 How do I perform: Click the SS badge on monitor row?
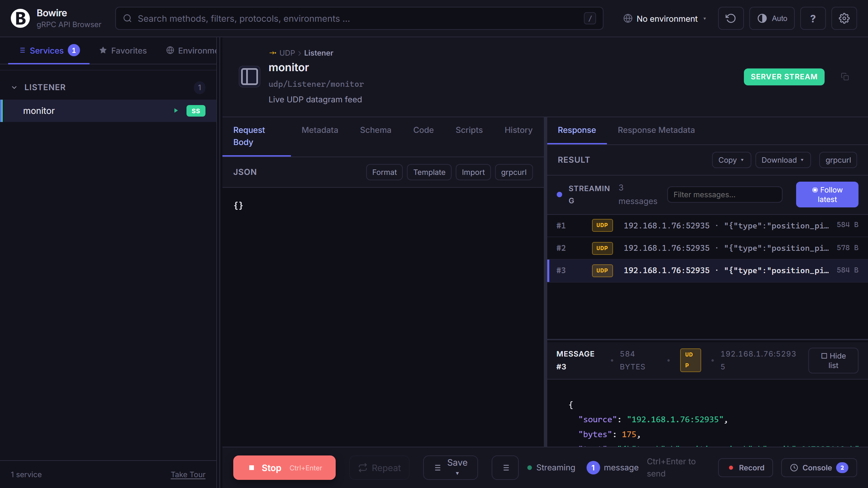point(196,111)
